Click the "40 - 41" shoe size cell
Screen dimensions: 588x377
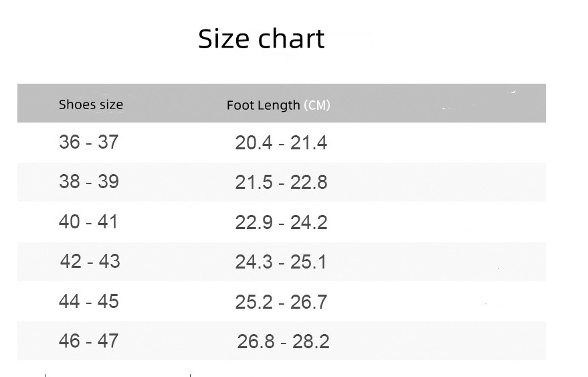pyautogui.click(x=88, y=222)
